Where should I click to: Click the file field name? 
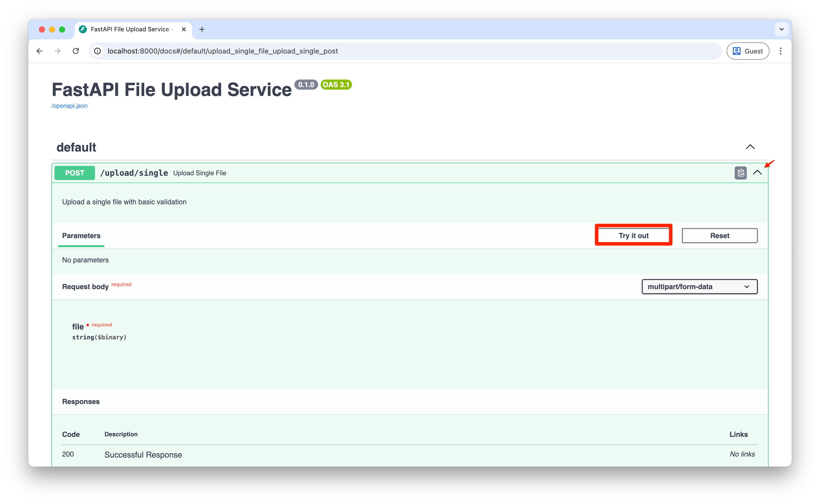tap(78, 327)
